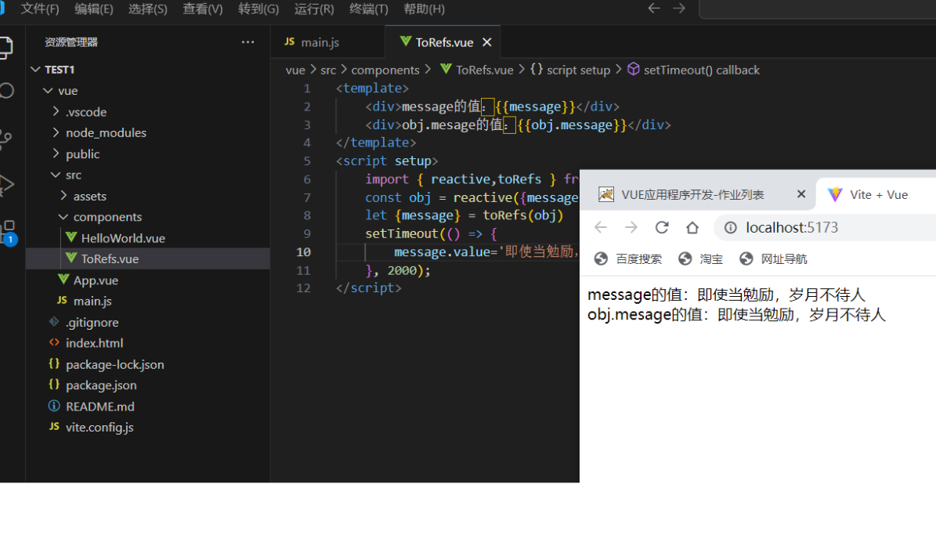Click the VS Code command center search box

tap(818, 9)
